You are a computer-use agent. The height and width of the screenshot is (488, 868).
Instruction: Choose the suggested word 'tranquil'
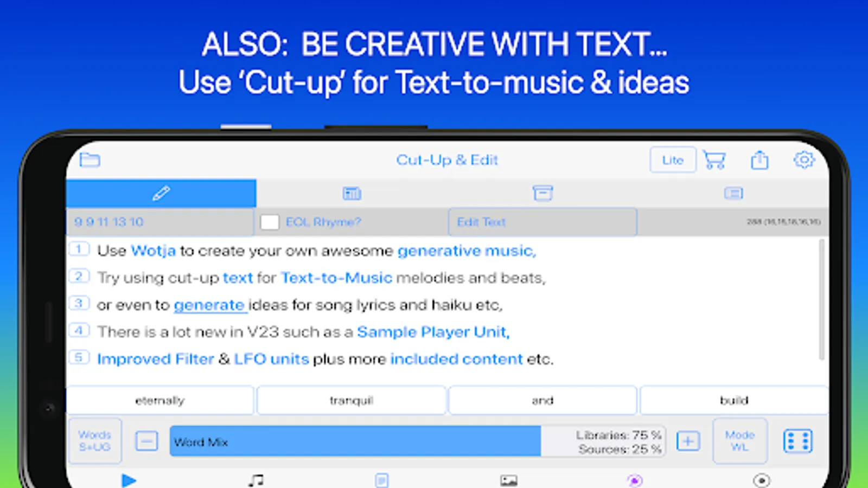pos(352,400)
